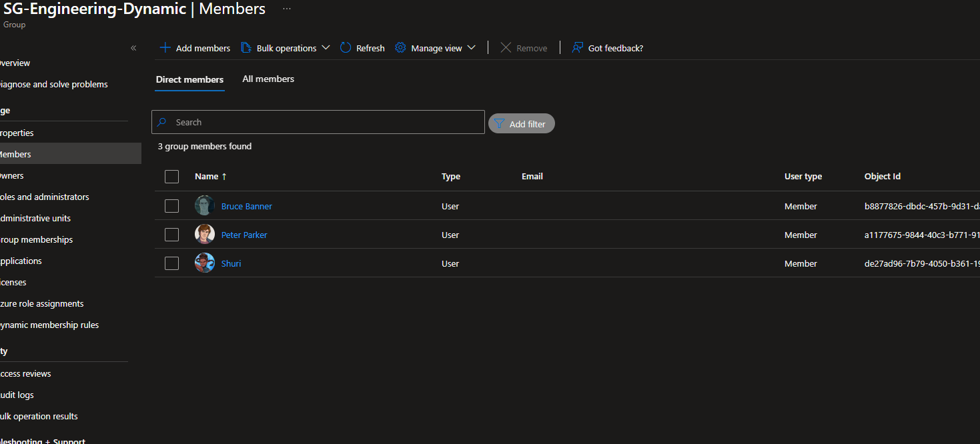
Task: Click "3 group members found" text
Action: pos(205,146)
